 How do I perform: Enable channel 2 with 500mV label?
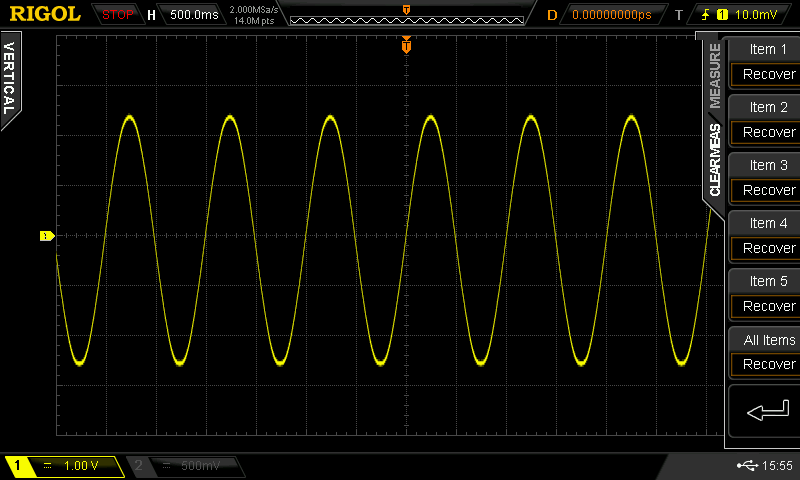click(x=185, y=466)
